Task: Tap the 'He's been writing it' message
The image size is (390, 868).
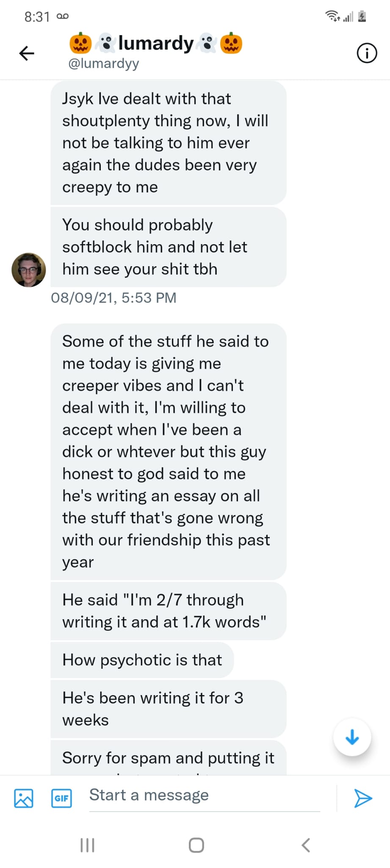Action: click(x=168, y=709)
